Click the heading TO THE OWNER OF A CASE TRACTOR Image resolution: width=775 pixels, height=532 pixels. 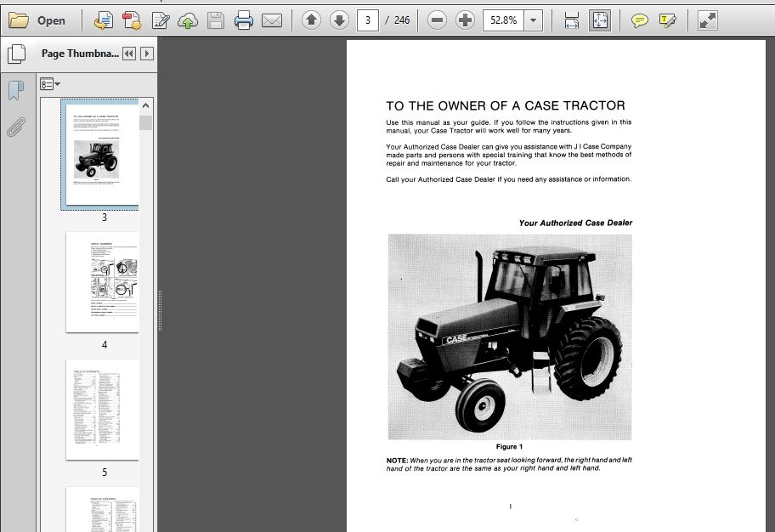[506, 106]
